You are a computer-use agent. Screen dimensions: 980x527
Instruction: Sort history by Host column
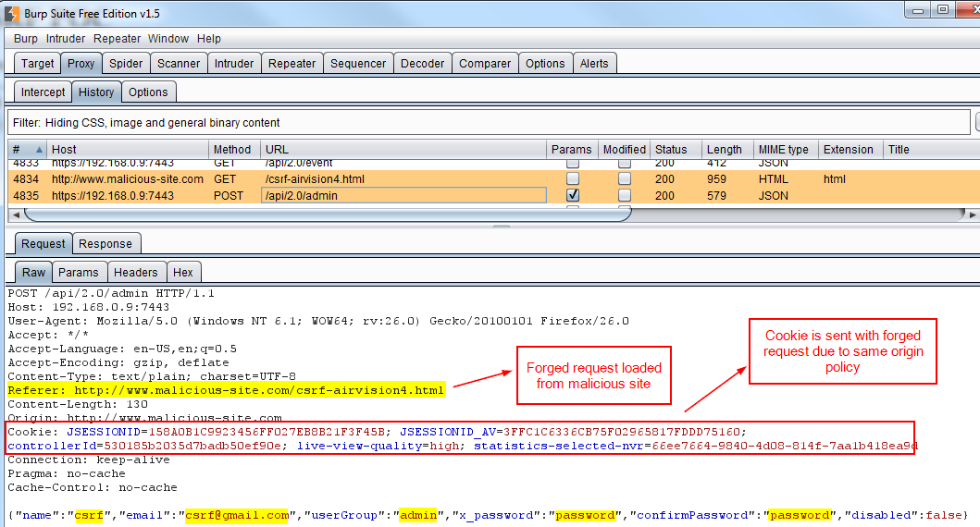(x=128, y=149)
